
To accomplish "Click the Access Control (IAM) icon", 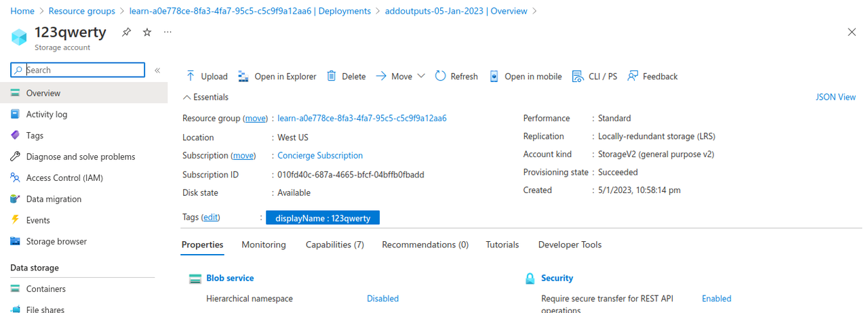I will pos(16,178).
